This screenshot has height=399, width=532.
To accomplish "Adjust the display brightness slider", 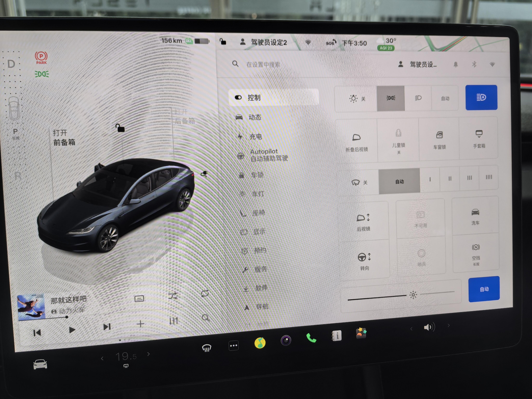I will (401, 295).
